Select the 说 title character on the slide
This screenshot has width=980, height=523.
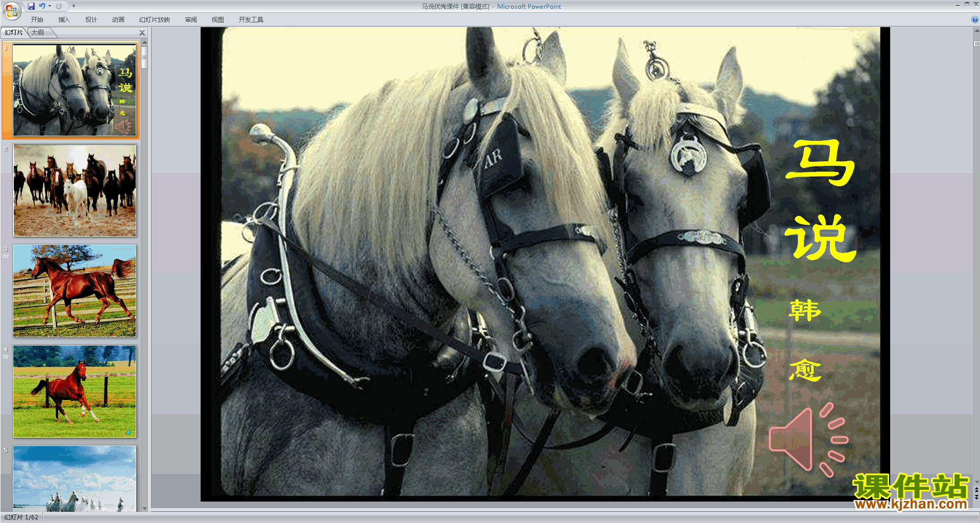pos(820,238)
